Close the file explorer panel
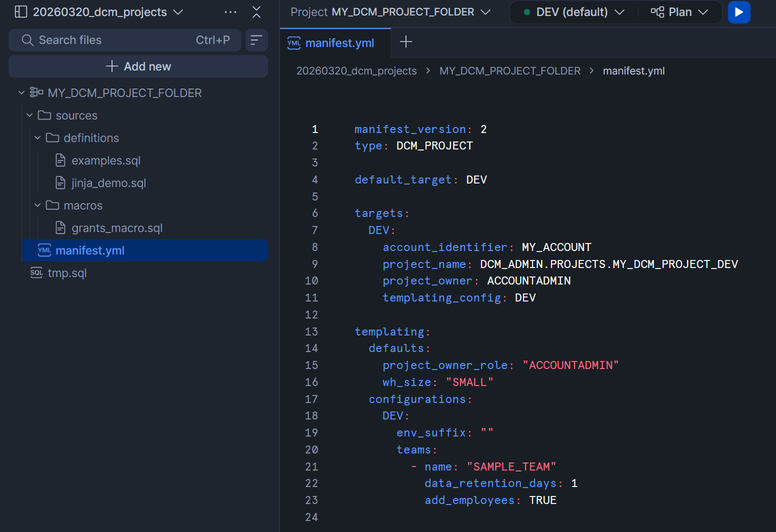Image resolution: width=776 pixels, height=532 pixels. [x=256, y=12]
